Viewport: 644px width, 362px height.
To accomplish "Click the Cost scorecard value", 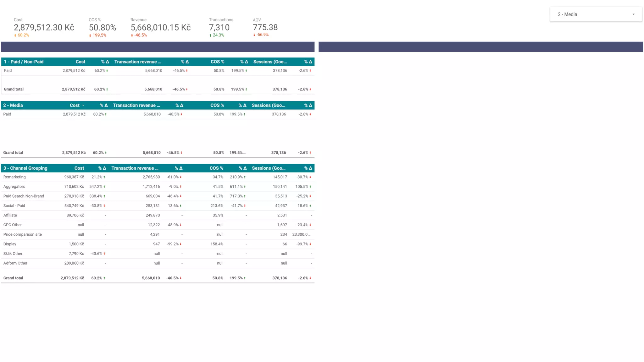I will pyautogui.click(x=44, y=28).
